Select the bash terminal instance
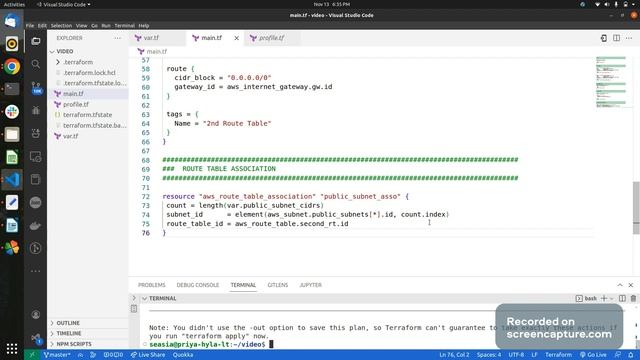640x360 pixels. pos(586,298)
